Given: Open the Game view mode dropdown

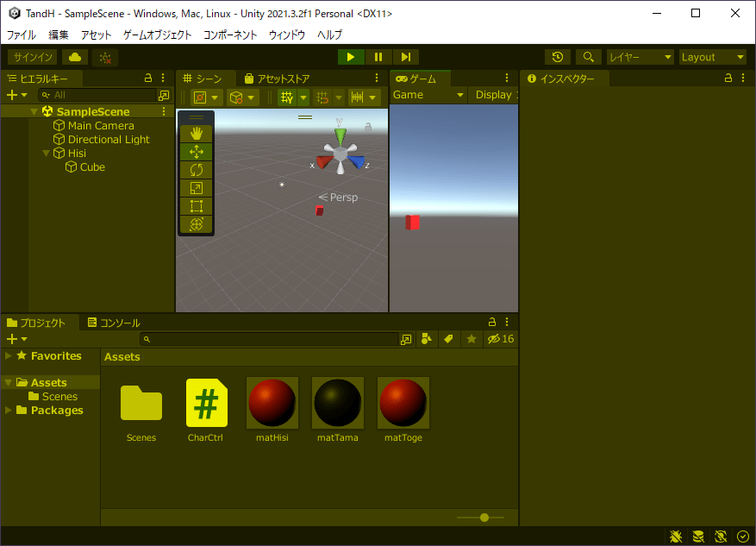Looking at the screenshot, I should click(x=428, y=95).
